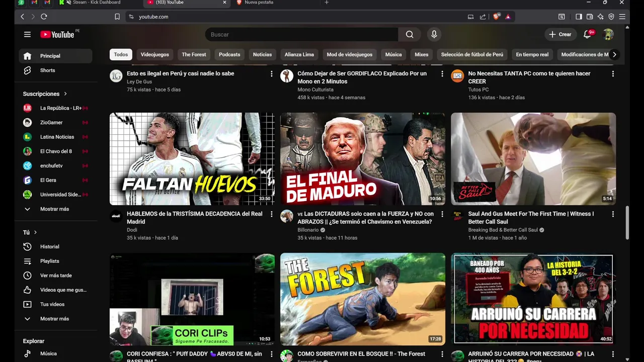Open options for No Necesitas TANTA PC video
Image resolution: width=644 pixels, height=362 pixels.
[x=613, y=74]
